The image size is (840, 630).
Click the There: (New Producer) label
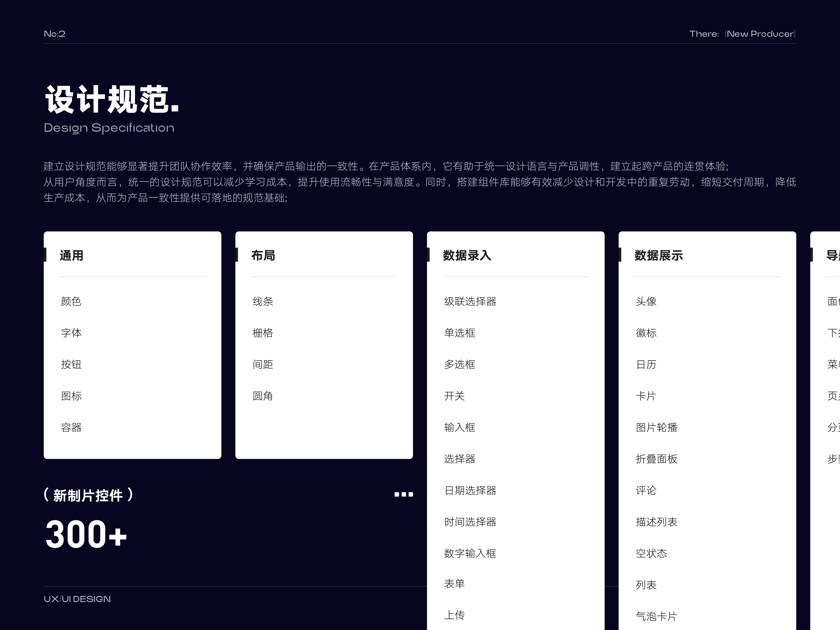pos(743,34)
